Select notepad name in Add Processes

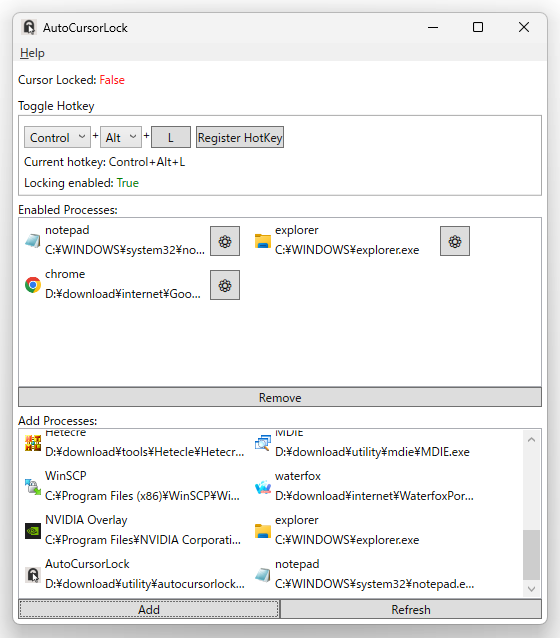(x=297, y=564)
